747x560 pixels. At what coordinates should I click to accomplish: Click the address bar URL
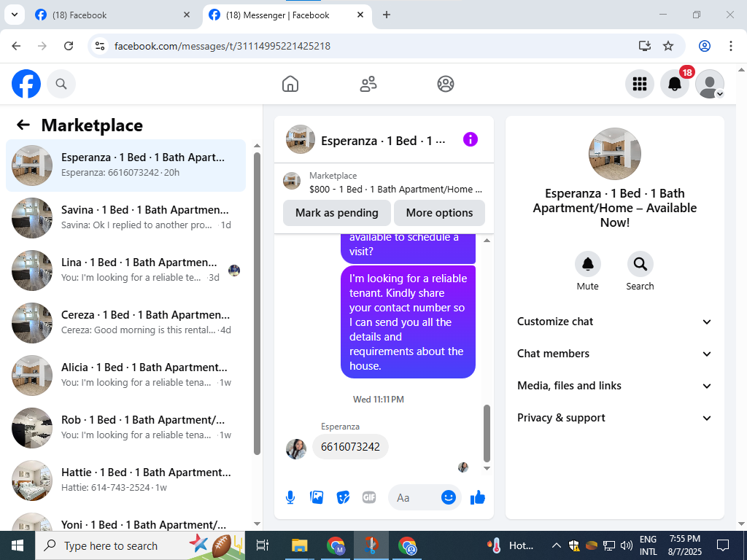(x=222, y=46)
